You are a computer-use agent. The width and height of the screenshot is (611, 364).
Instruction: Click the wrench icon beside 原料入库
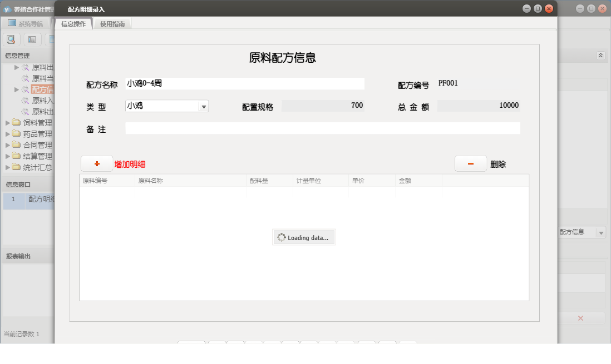(x=26, y=101)
